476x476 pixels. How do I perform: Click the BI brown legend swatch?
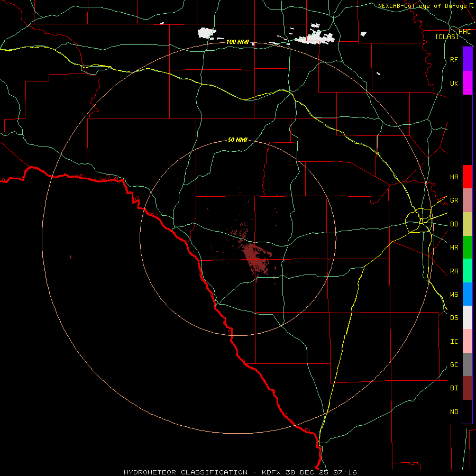(x=467, y=388)
